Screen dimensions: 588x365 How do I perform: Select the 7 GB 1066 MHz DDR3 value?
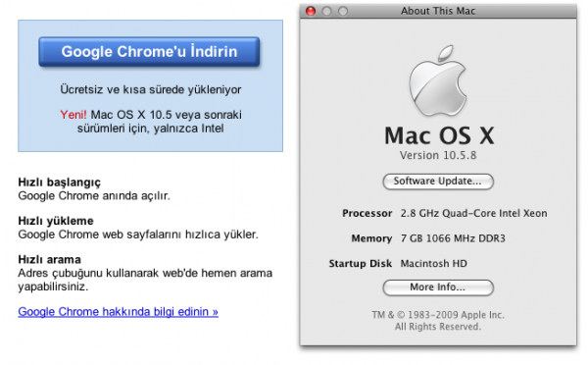(x=453, y=238)
